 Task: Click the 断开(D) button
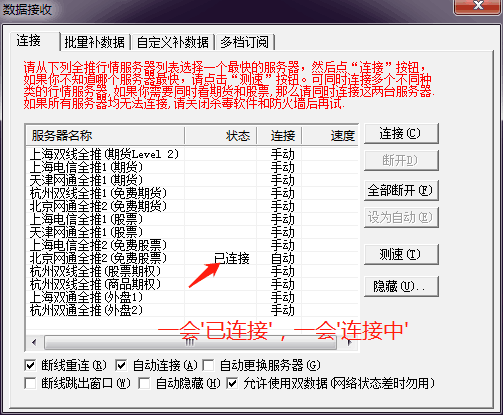401,160
